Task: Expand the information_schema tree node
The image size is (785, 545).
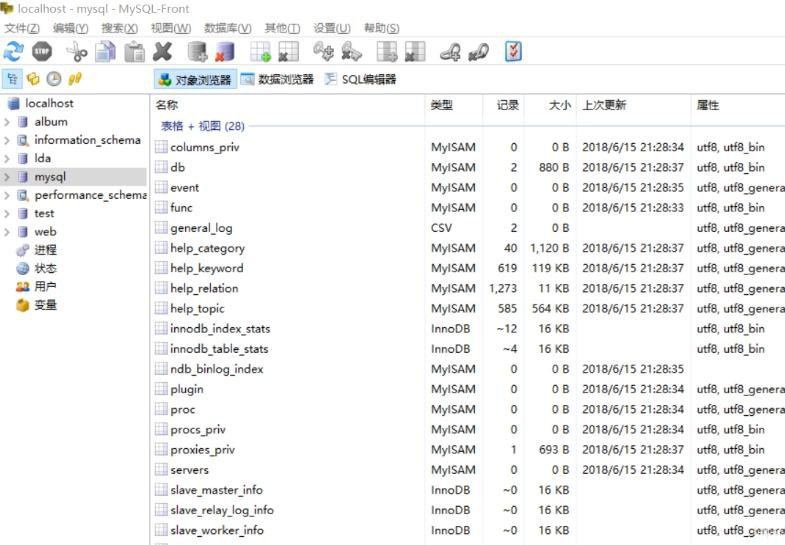Action: [x=7, y=141]
